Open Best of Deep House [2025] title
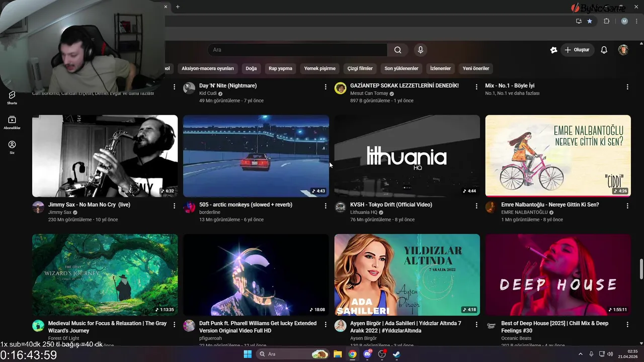 click(x=554, y=327)
